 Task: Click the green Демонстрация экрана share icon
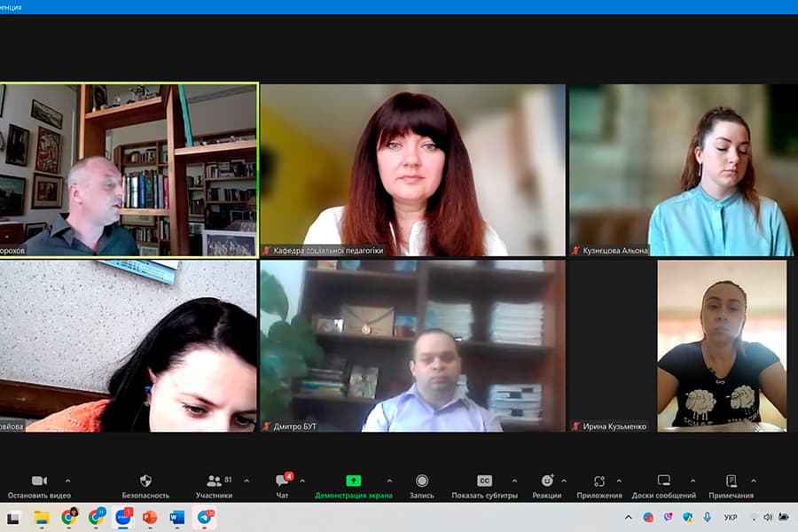(353, 481)
